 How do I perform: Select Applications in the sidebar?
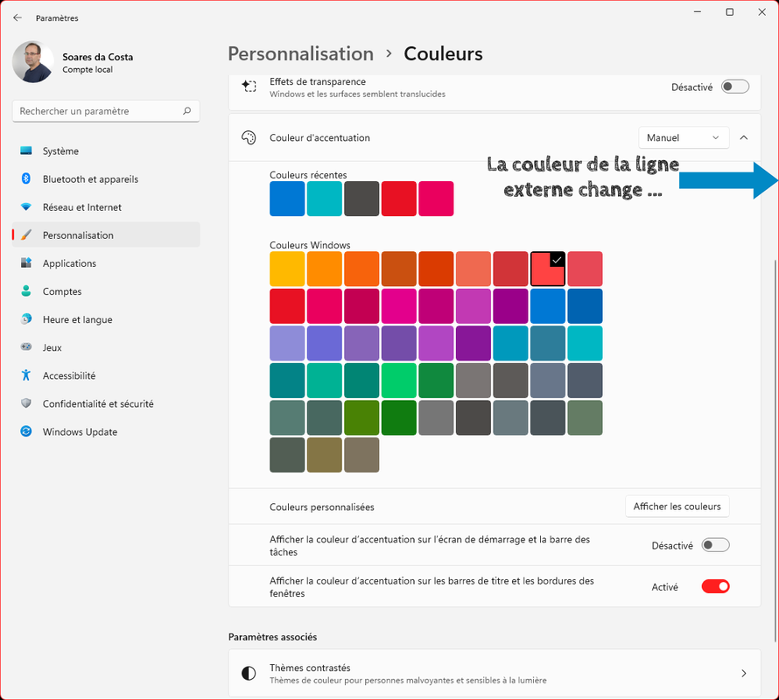(106, 262)
